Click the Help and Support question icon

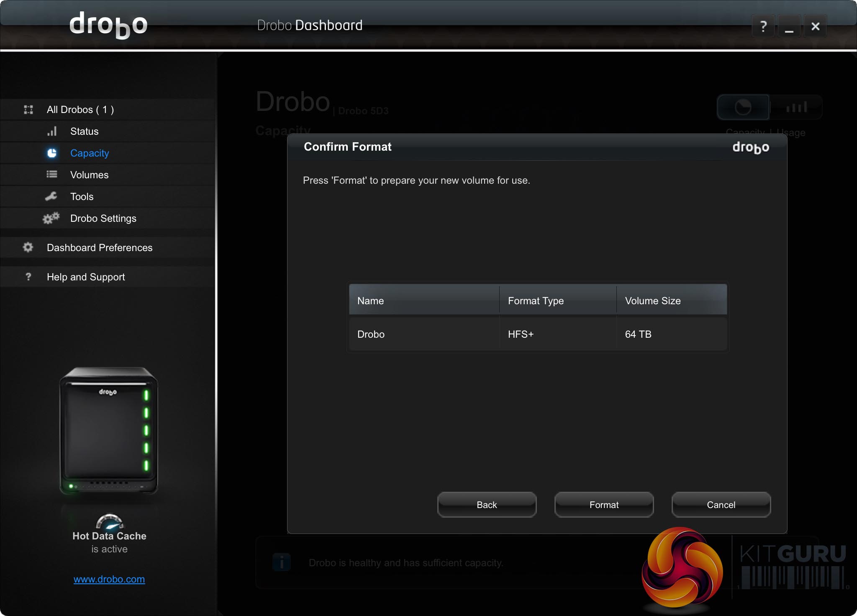coord(28,277)
